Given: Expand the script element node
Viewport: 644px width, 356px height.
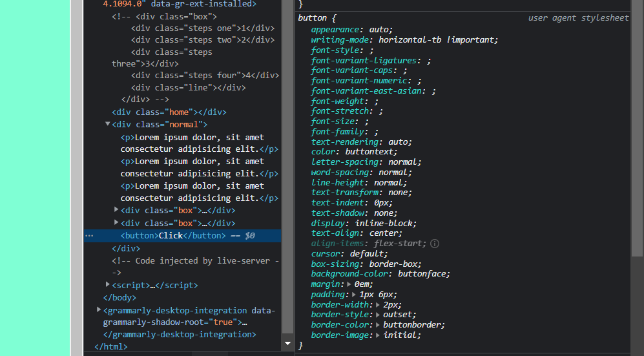Looking at the screenshot, I should [108, 284].
